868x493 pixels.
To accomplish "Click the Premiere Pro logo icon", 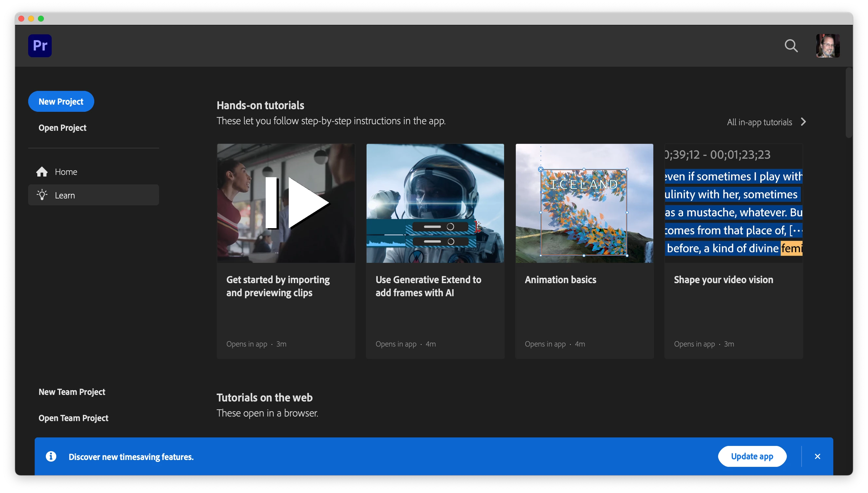I will [x=40, y=46].
